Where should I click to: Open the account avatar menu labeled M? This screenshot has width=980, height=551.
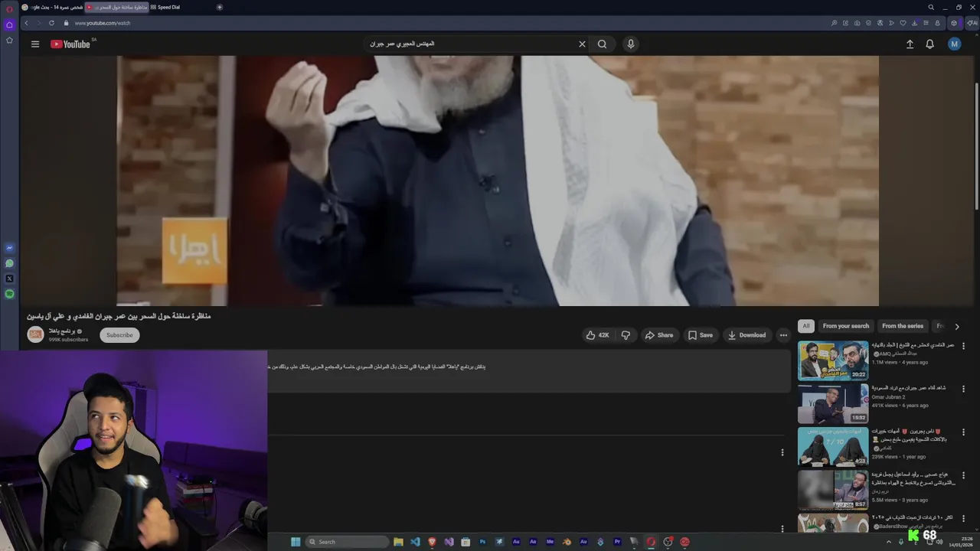coord(954,44)
